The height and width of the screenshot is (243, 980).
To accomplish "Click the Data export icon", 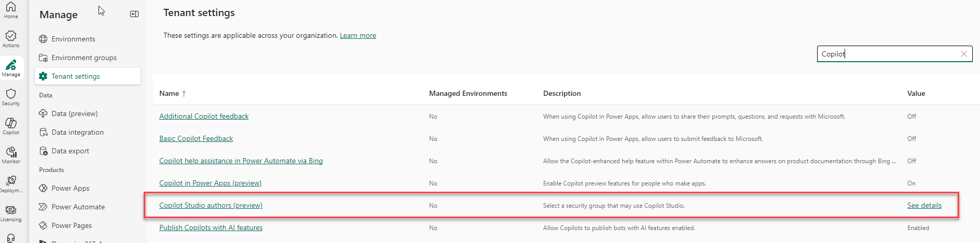I will click(x=43, y=151).
